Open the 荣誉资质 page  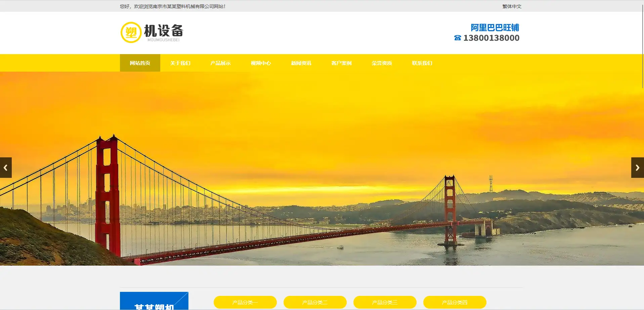382,63
